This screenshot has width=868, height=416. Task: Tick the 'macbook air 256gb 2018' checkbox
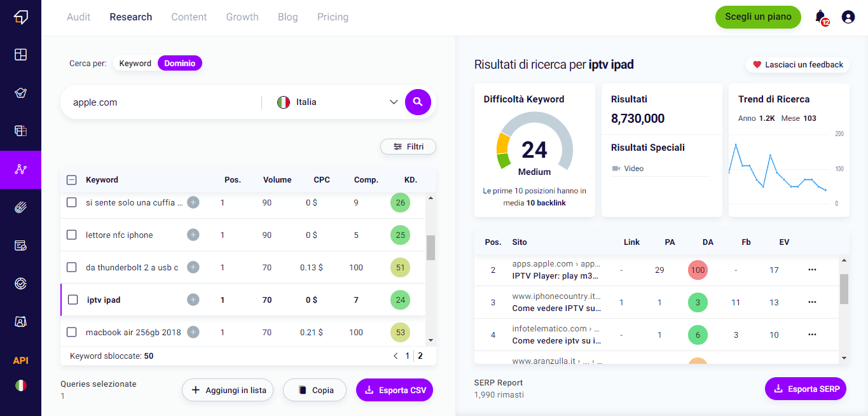click(72, 332)
